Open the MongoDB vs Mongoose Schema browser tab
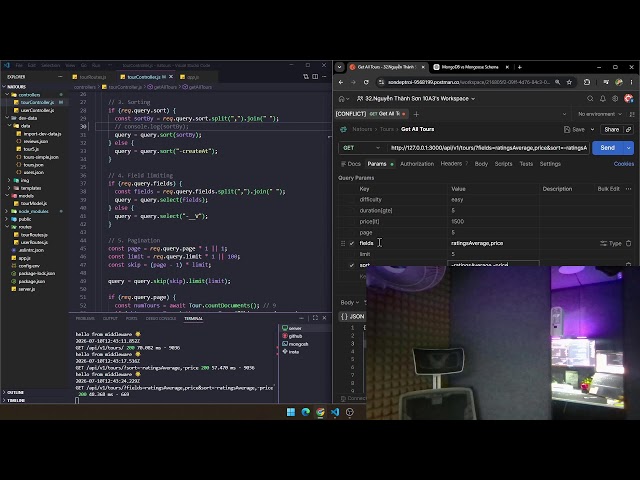 pyautogui.click(x=469, y=67)
